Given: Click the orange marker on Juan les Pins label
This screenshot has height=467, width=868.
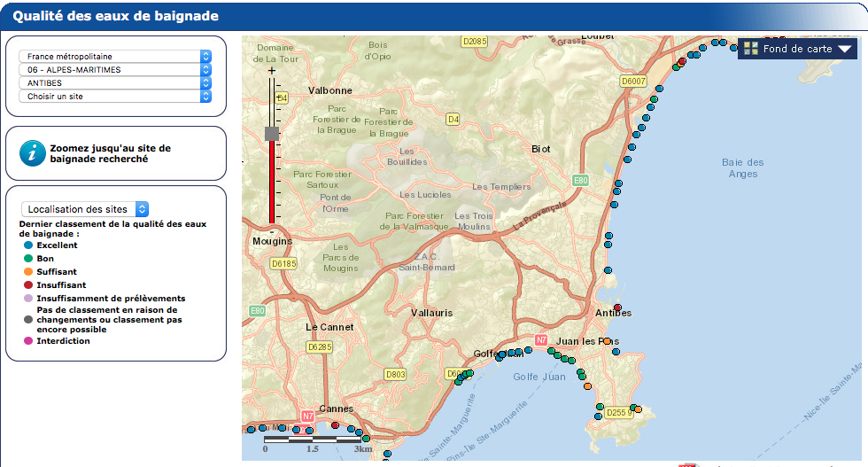Looking at the screenshot, I should pos(608,341).
